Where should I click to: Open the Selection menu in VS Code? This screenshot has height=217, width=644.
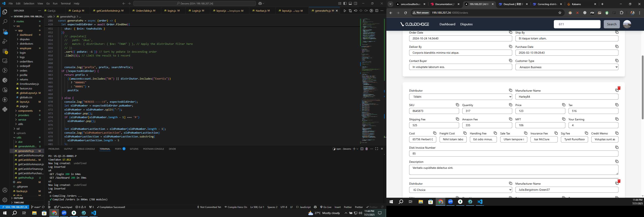29,3
